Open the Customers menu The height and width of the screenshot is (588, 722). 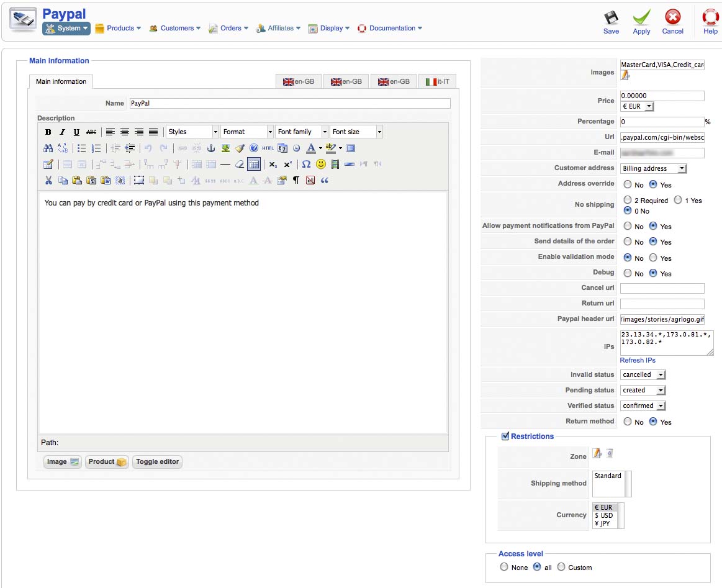(x=175, y=29)
